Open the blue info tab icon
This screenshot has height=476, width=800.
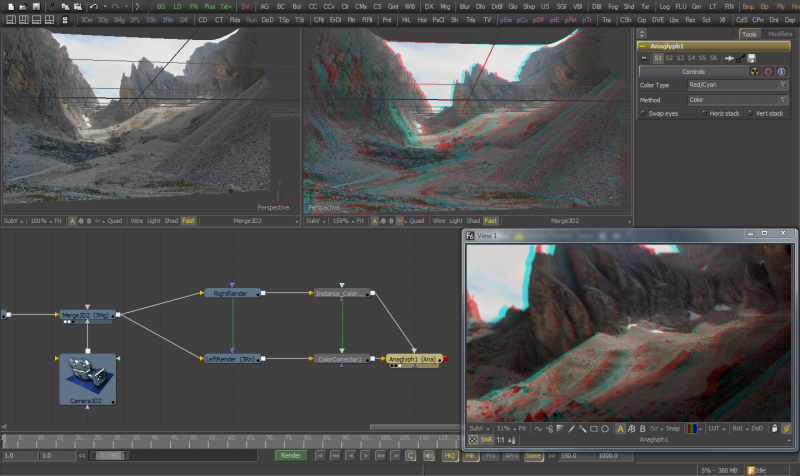(782, 71)
